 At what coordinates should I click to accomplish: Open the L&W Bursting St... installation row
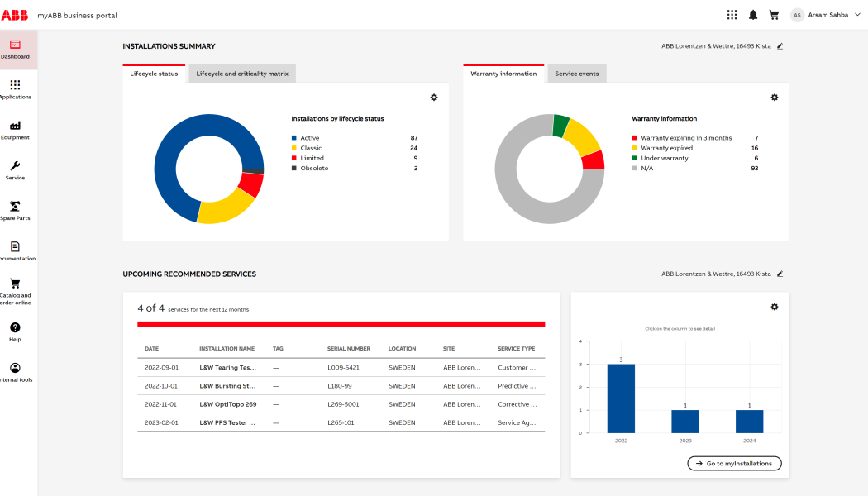(x=341, y=386)
